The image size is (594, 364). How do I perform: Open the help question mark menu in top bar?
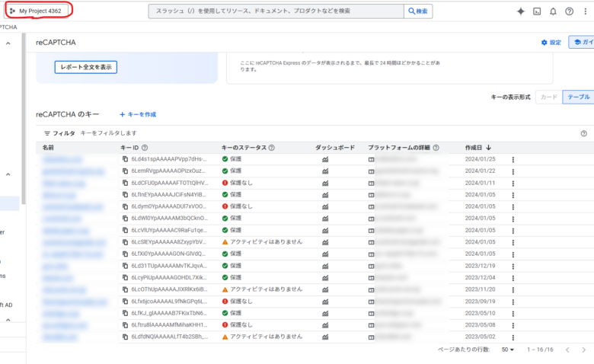click(569, 11)
